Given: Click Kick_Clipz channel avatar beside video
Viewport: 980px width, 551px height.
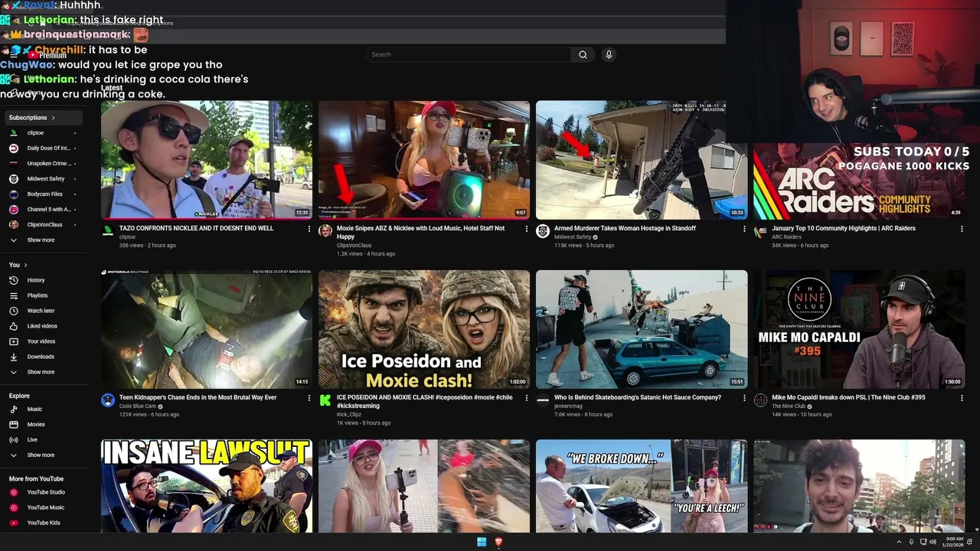Looking at the screenshot, I should pyautogui.click(x=325, y=400).
